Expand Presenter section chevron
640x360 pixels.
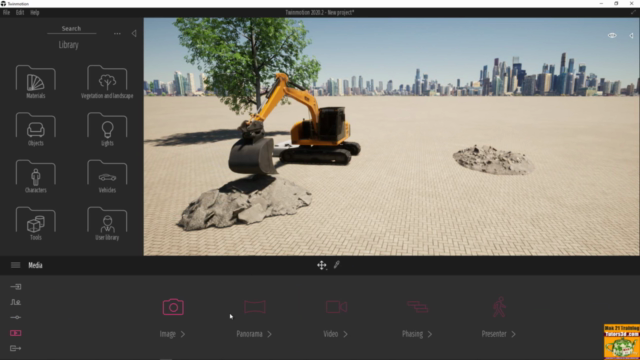pos(513,334)
